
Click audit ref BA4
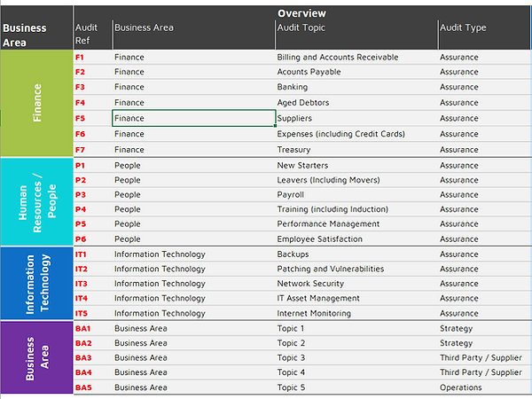(92, 372)
